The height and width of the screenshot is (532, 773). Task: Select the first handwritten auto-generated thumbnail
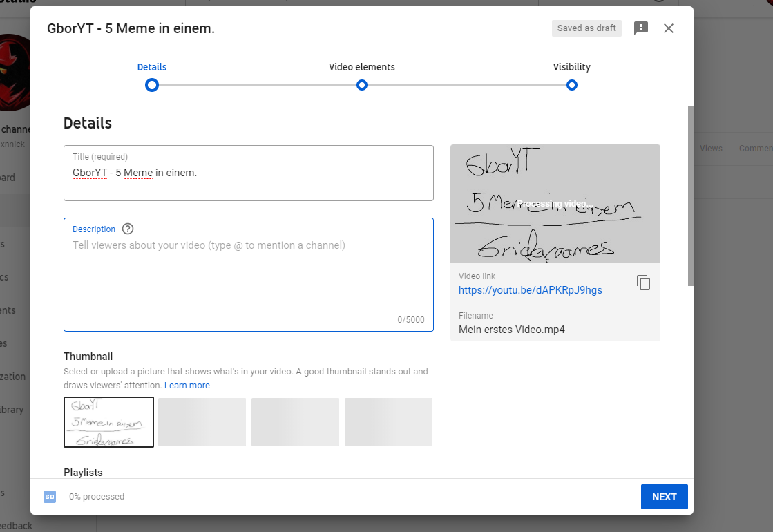[x=108, y=422]
